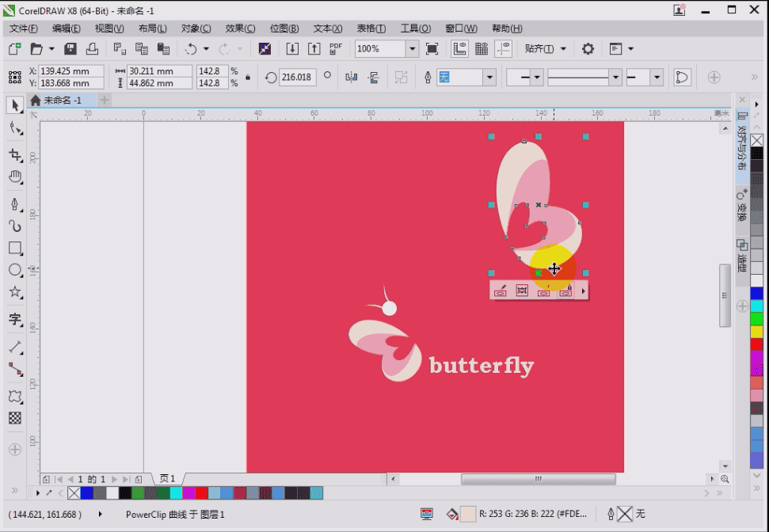Open the fill color indicator in status bar

click(x=468, y=514)
